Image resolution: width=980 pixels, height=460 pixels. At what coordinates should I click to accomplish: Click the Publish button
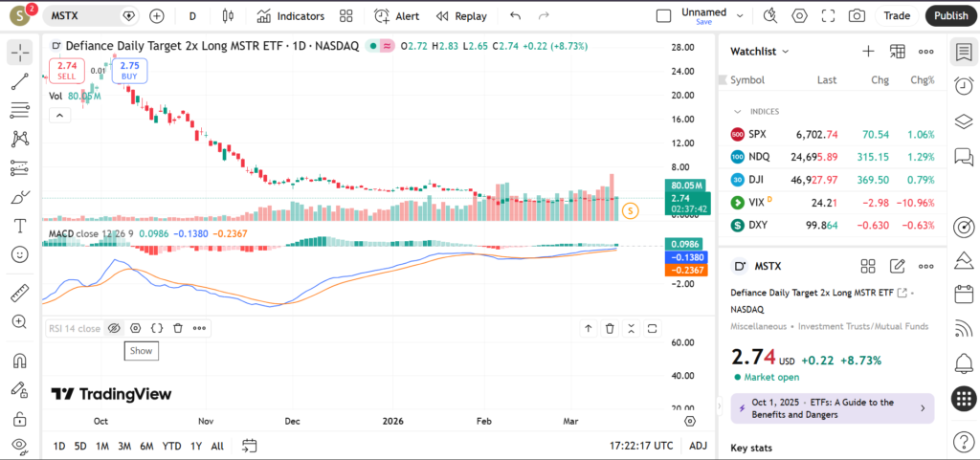pyautogui.click(x=950, y=15)
